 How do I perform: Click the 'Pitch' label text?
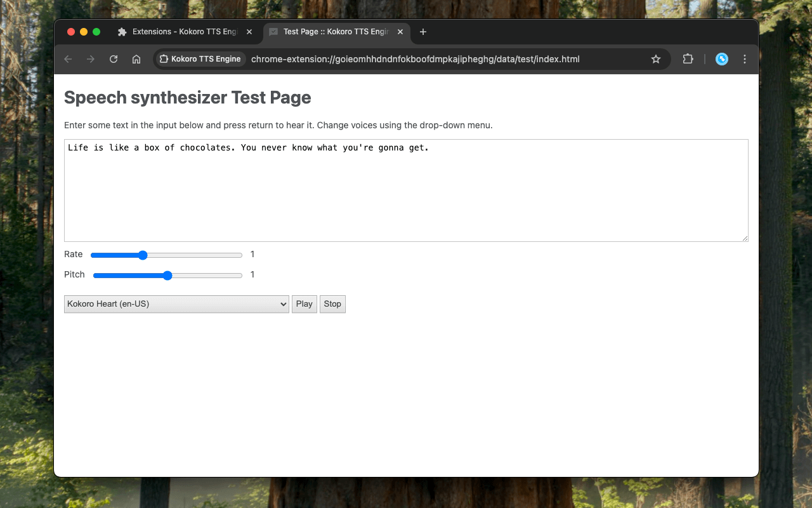(74, 274)
